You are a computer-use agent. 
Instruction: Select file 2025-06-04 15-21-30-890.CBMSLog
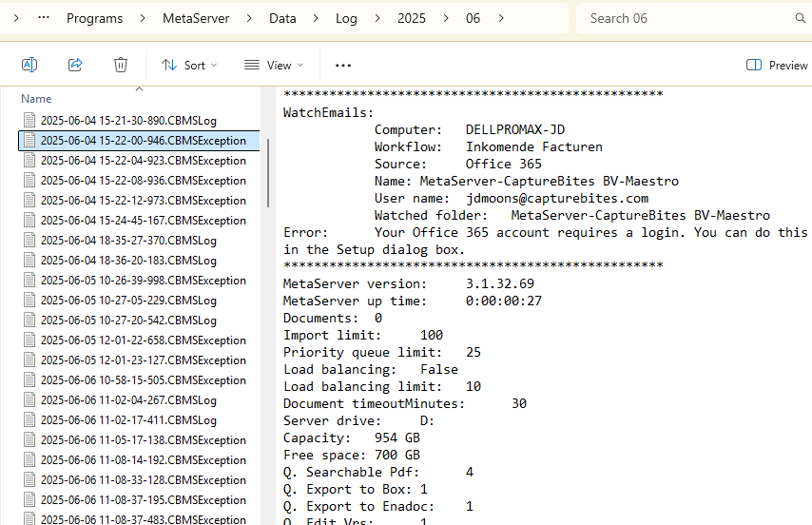128,121
